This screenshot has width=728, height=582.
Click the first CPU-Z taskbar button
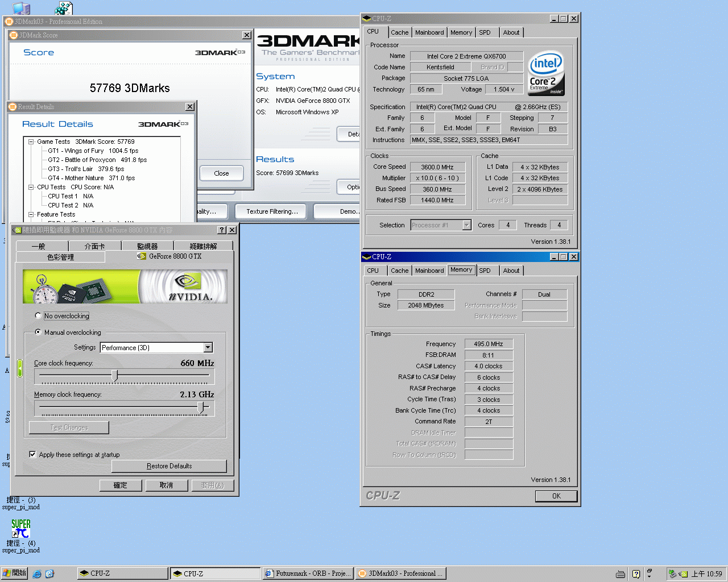click(122, 573)
